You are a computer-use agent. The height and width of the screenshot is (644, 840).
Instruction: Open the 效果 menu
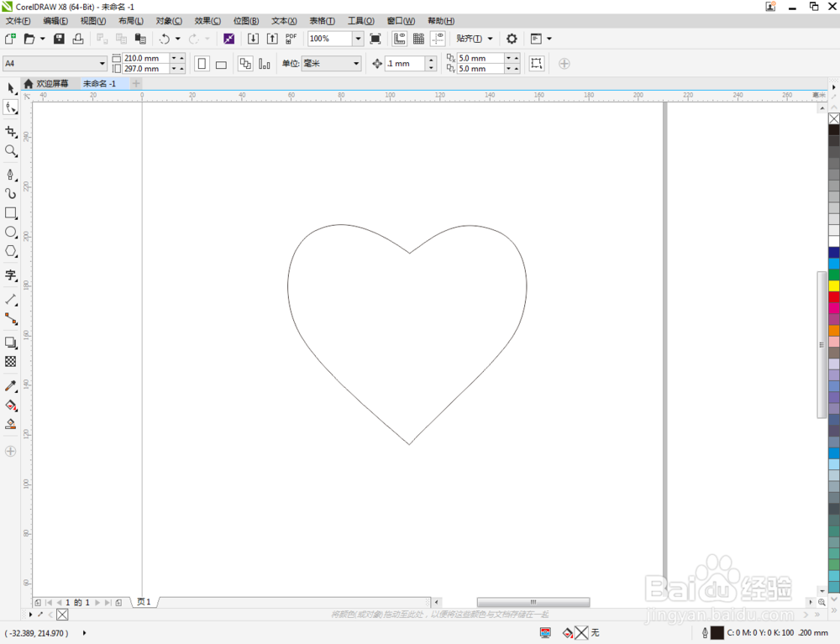207,21
